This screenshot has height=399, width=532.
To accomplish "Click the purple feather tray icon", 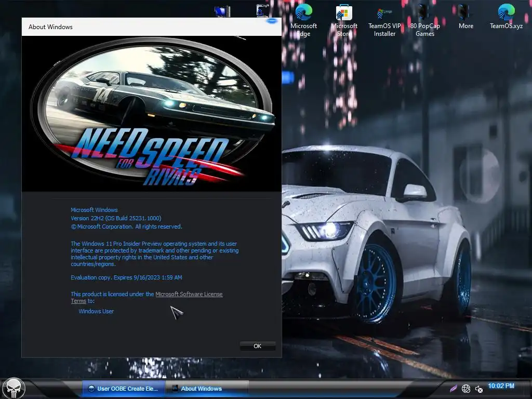I will pos(453,389).
